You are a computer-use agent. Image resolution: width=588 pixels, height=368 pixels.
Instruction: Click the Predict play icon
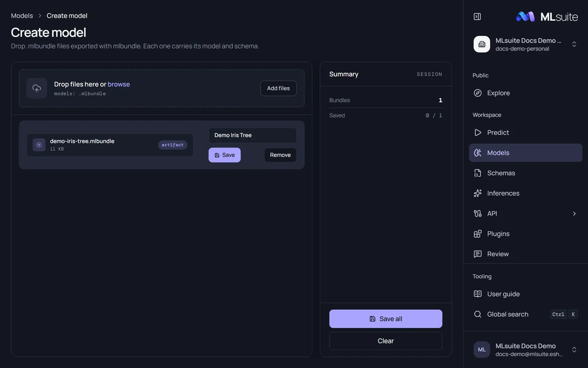tap(477, 133)
